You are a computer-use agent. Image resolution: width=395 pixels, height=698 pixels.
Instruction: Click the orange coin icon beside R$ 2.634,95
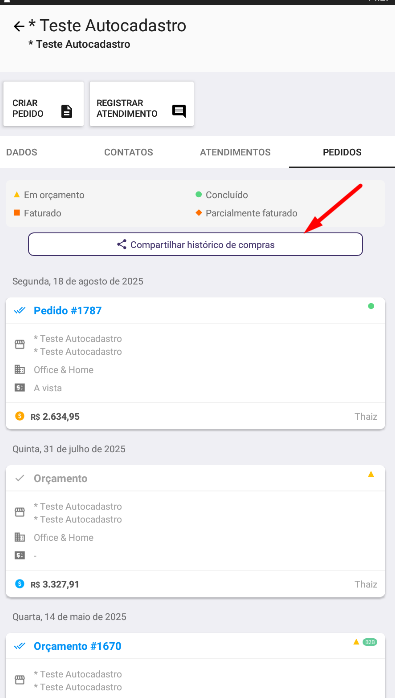(20, 416)
